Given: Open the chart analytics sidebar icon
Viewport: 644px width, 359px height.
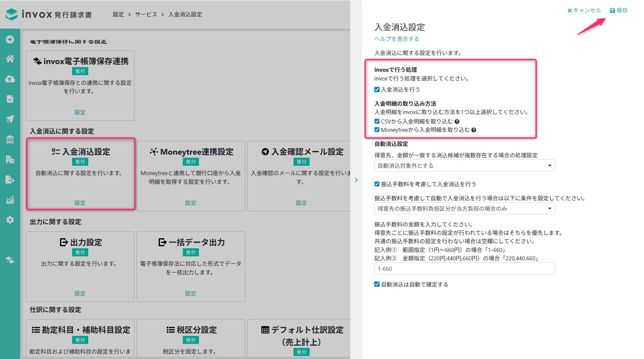Looking at the screenshot, I should (x=10, y=200).
